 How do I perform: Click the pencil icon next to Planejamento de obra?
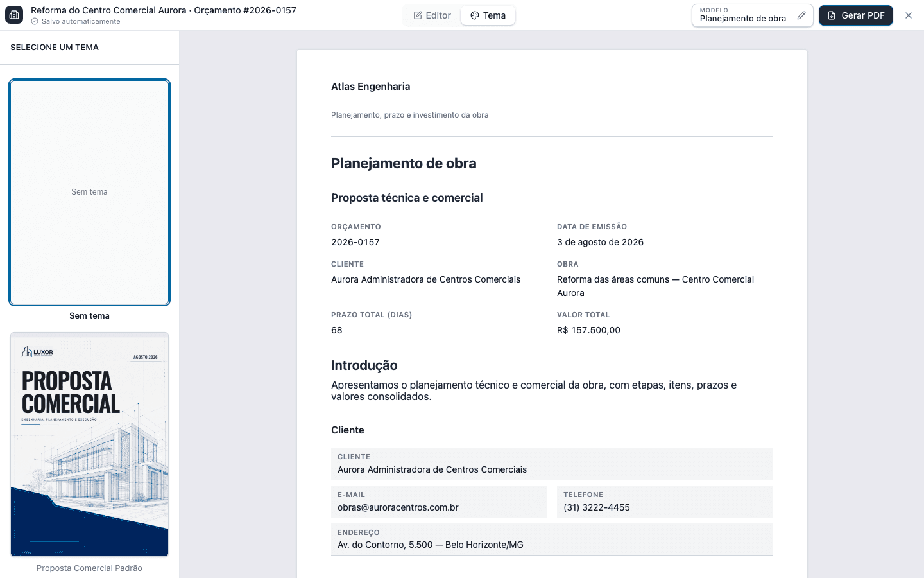pos(801,15)
